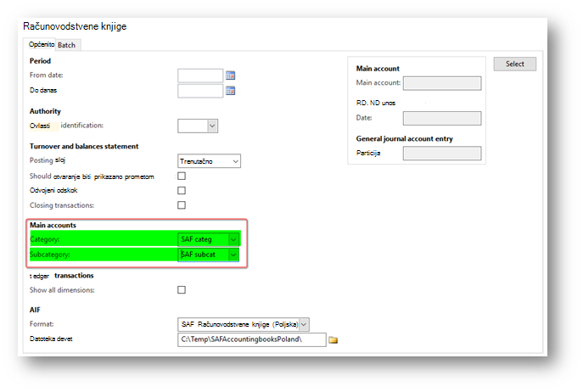
Task: Toggle Show all dimensions checkbox
Action: 182,289
